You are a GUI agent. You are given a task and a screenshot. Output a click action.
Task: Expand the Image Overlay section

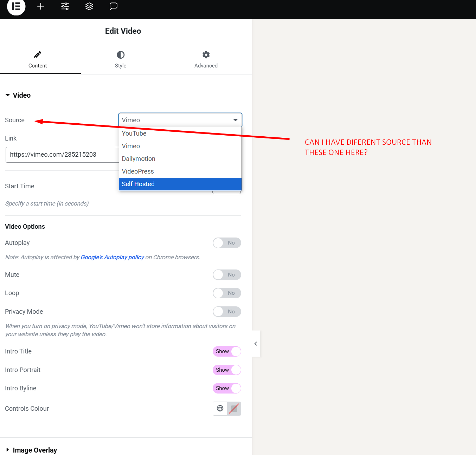coord(31,450)
